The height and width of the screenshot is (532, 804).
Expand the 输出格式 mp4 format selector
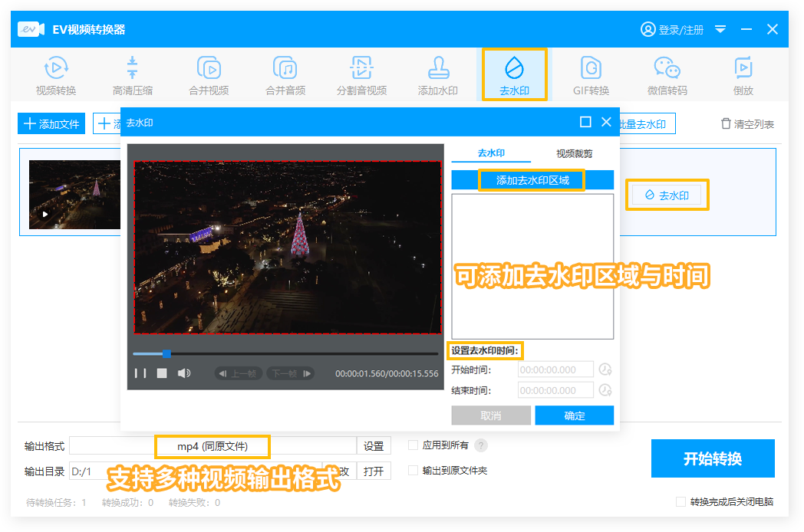tap(213, 446)
